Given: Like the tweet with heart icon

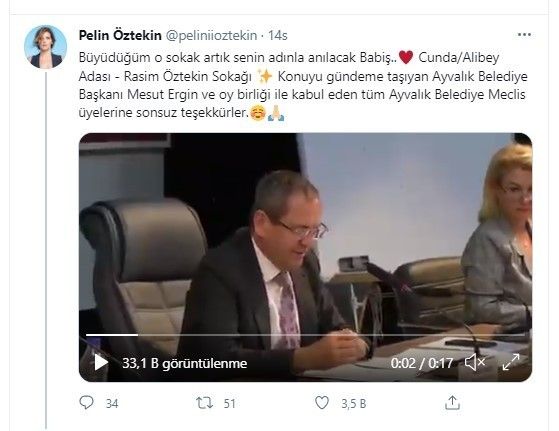Looking at the screenshot, I should click(322, 403).
